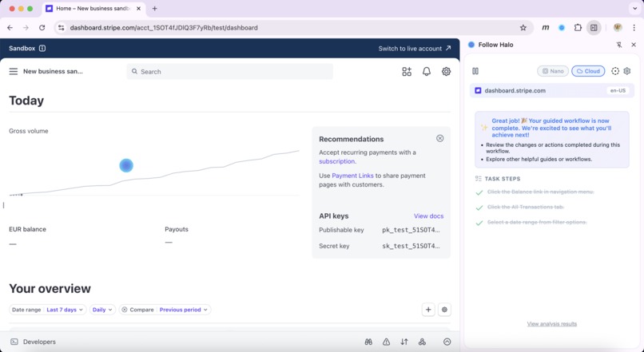View site information in address bar
The width and height of the screenshot is (644, 352).
pos(62,28)
